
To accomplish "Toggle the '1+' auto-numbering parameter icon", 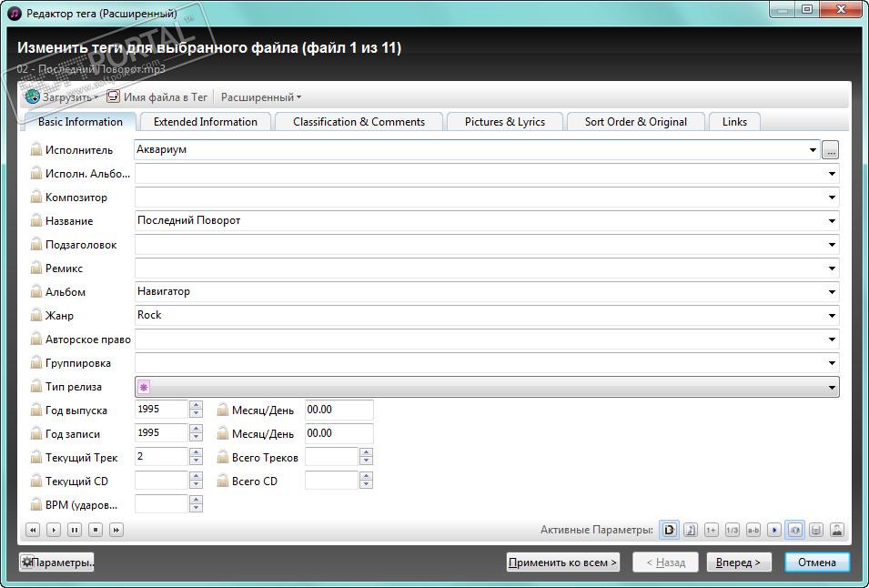I will tap(711, 530).
